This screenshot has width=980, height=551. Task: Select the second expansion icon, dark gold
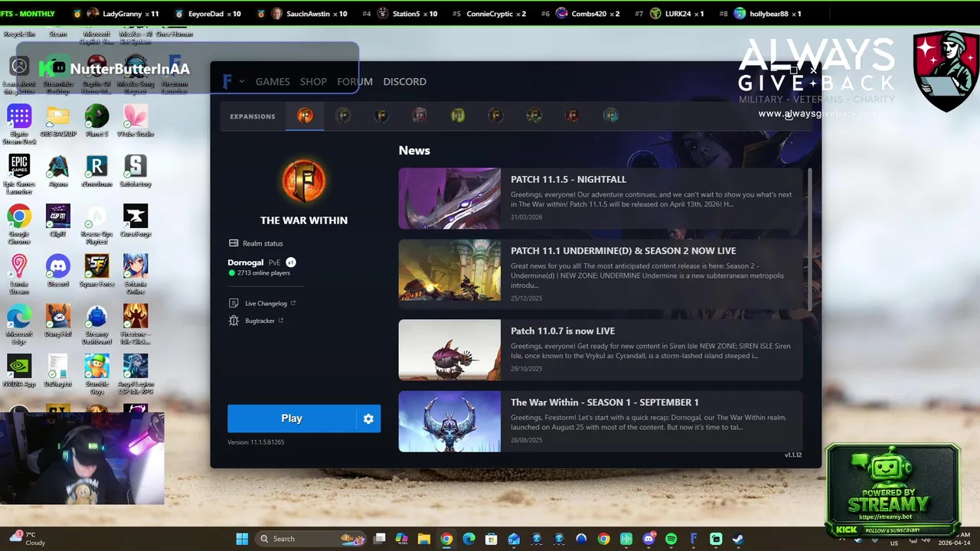pyautogui.click(x=343, y=116)
